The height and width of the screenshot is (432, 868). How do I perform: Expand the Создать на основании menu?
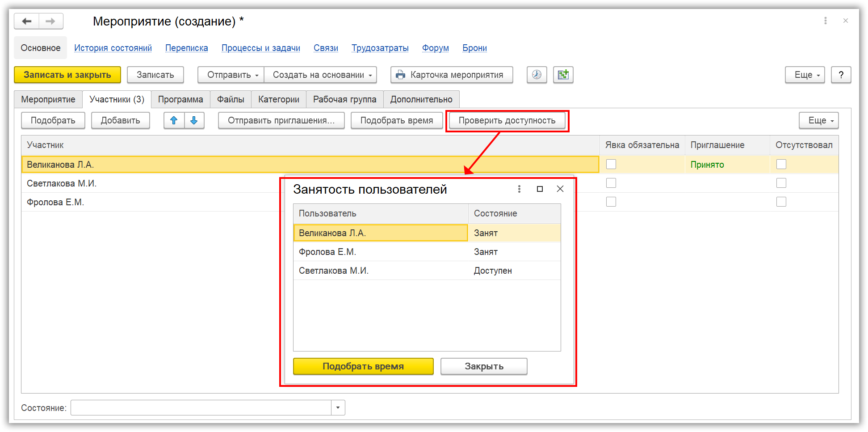tap(321, 75)
